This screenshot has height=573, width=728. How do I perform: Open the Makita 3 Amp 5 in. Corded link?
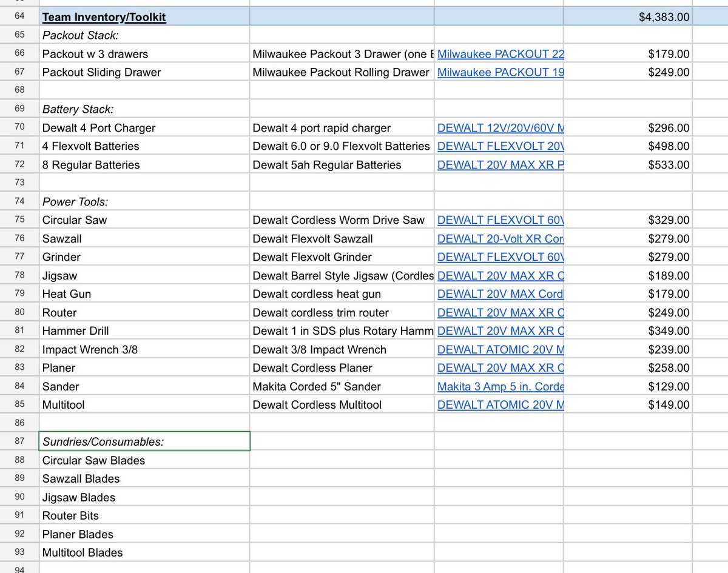[x=500, y=387]
